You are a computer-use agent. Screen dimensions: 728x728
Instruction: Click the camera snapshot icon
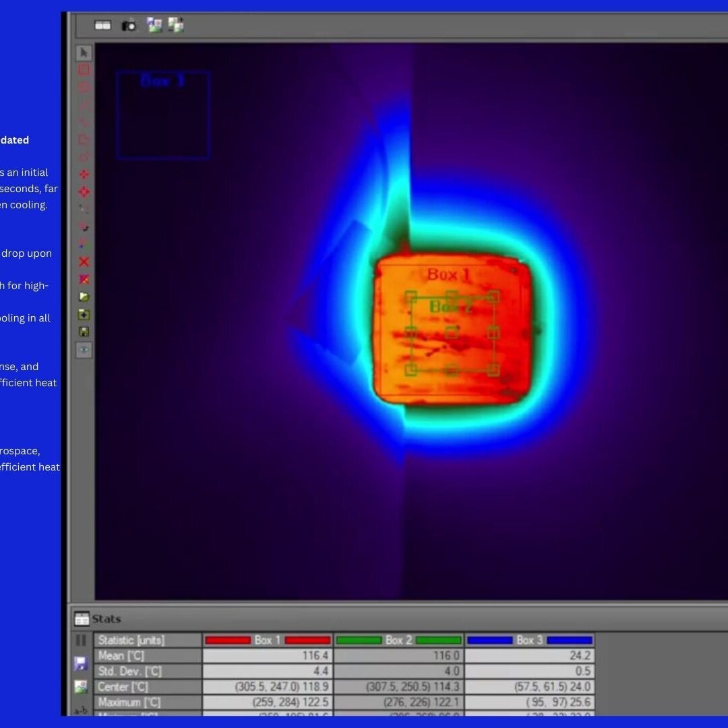coord(129,26)
